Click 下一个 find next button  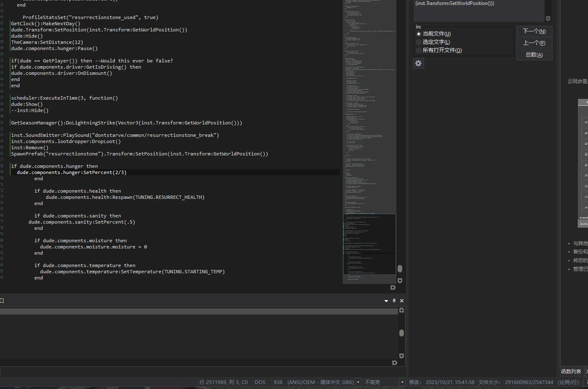coord(534,32)
